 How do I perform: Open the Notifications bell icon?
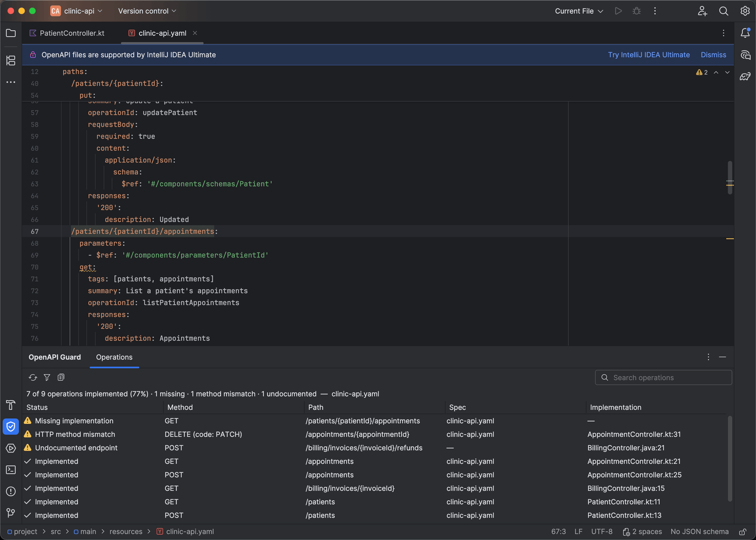click(745, 33)
